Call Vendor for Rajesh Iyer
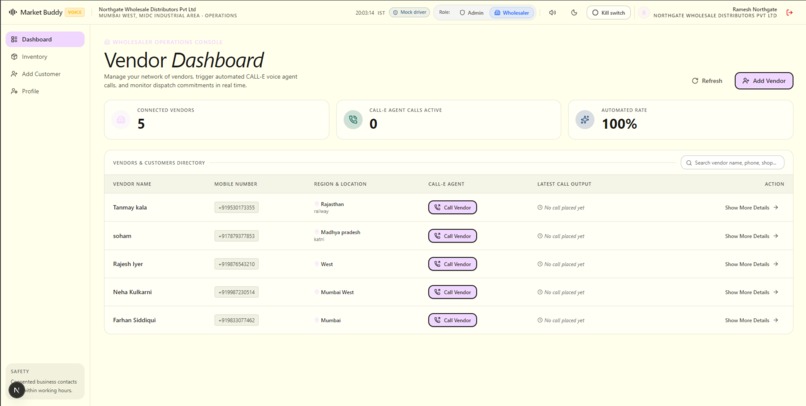This screenshot has width=806, height=406. 452,264
